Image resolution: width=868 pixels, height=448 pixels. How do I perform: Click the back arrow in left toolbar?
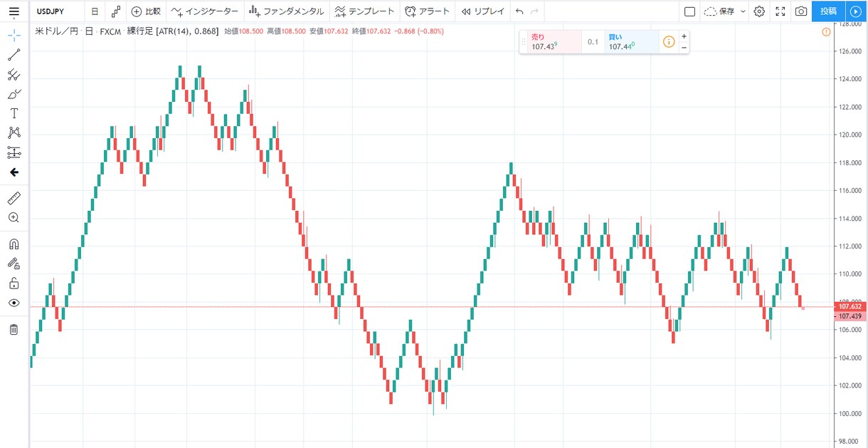pyautogui.click(x=14, y=172)
